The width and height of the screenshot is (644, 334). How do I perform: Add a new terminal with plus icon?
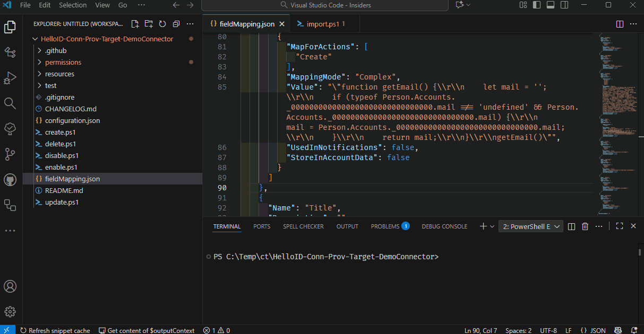[483, 226]
